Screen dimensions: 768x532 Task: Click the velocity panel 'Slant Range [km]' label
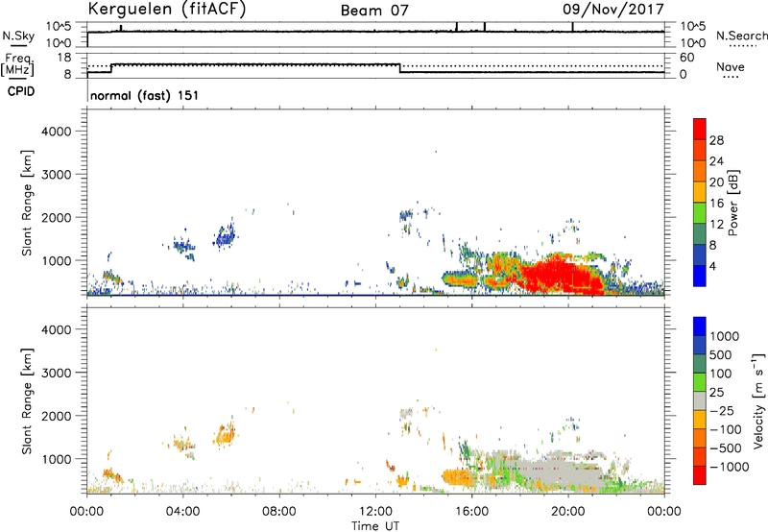[27, 400]
